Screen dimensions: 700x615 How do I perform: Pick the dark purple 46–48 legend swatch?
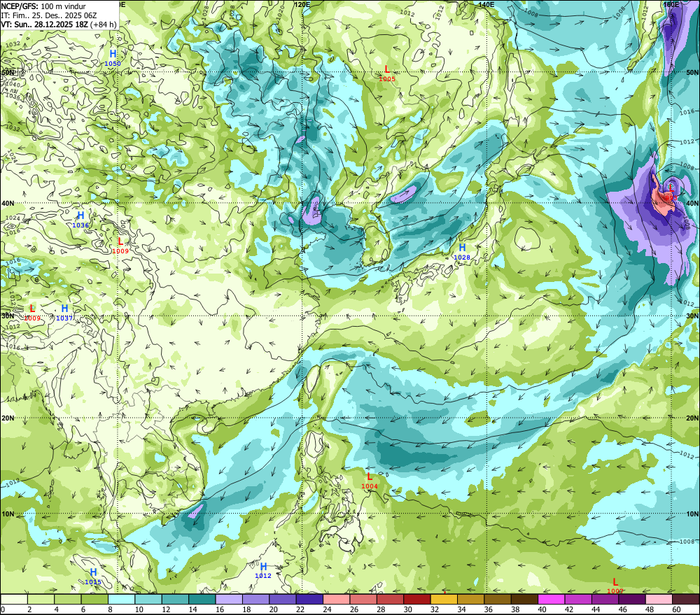pyautogui.click(x=632, y=599)
